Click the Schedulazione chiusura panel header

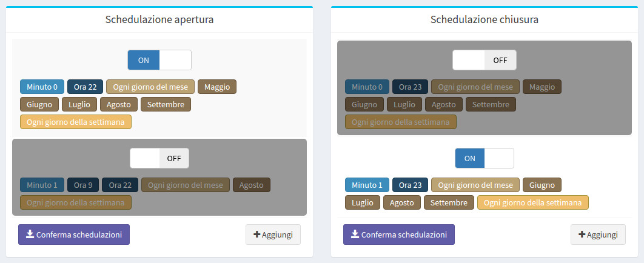(485, 19)
